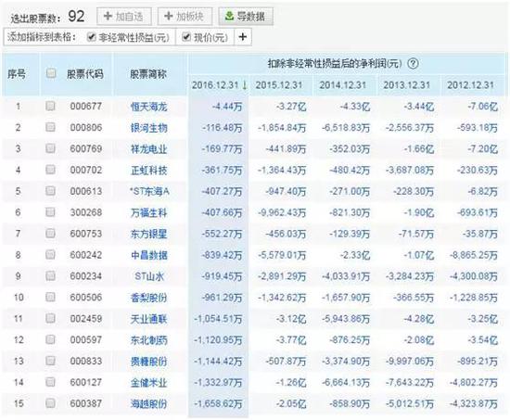This screenshot has width=510, height=420.
Task: Click the 导数据 export button
Action: pos(246,16)
